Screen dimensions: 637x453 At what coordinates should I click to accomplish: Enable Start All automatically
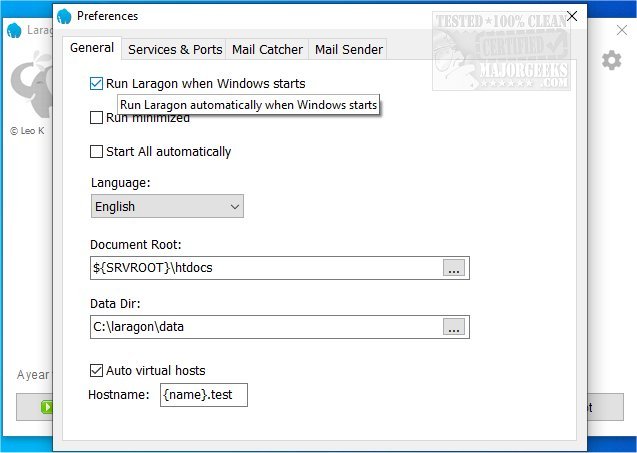click(x=97, y=152)
